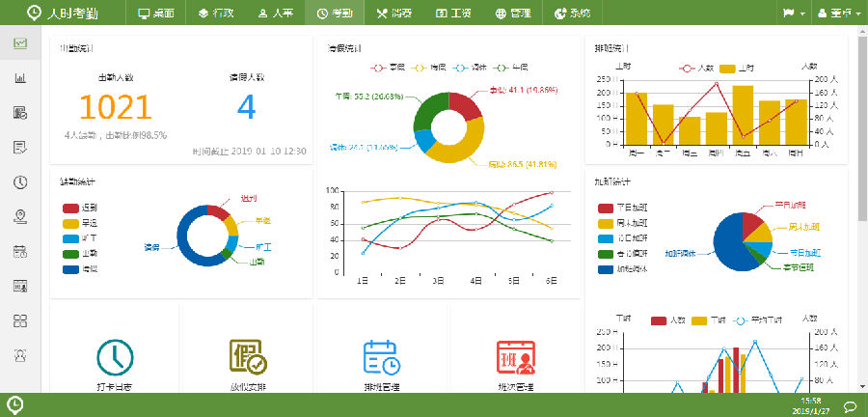Click the location pin sidebar icon
The height and width of the screenshot is (417, 868).
pyautogui.click(x=20, y=216)
